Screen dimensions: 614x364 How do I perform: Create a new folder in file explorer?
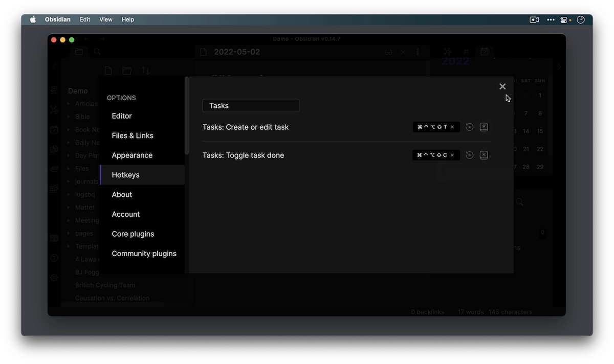(127, 71)
